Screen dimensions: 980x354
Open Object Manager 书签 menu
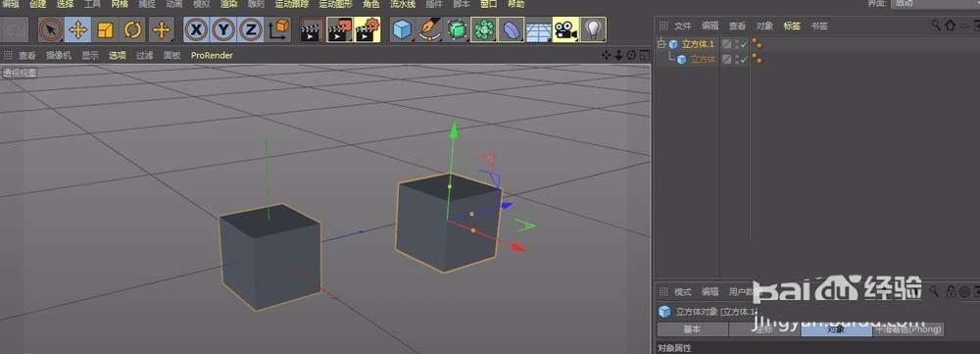coord(819,25)
